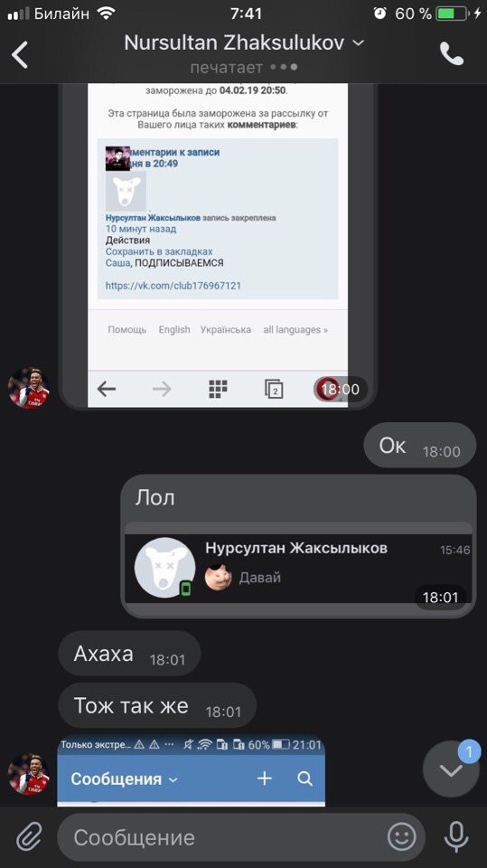Tap the back arrow to leave chat
This screenshot has height=868, width=487.
(20, 54)
